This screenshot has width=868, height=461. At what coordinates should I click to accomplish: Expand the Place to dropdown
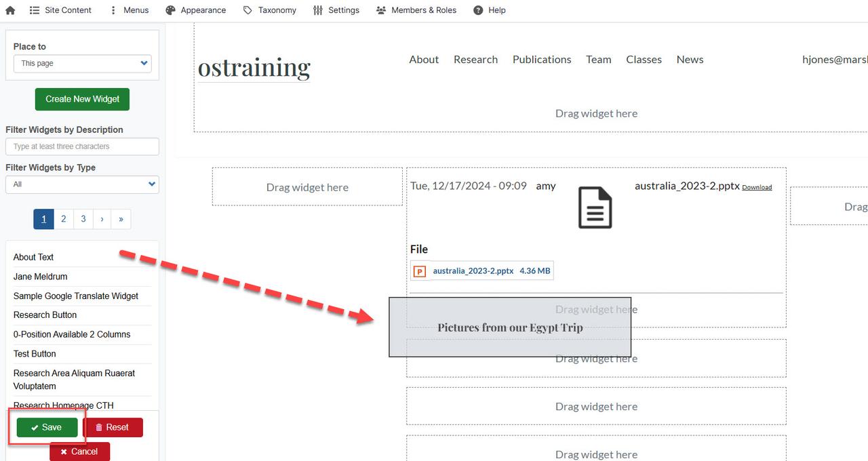83,63
